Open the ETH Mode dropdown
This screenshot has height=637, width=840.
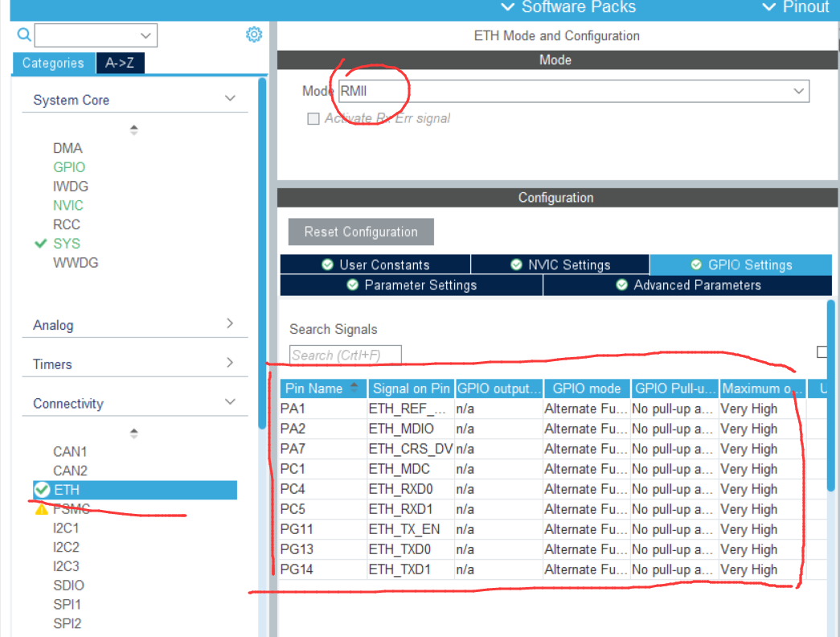pyautogui.click(x=574, y=91)
